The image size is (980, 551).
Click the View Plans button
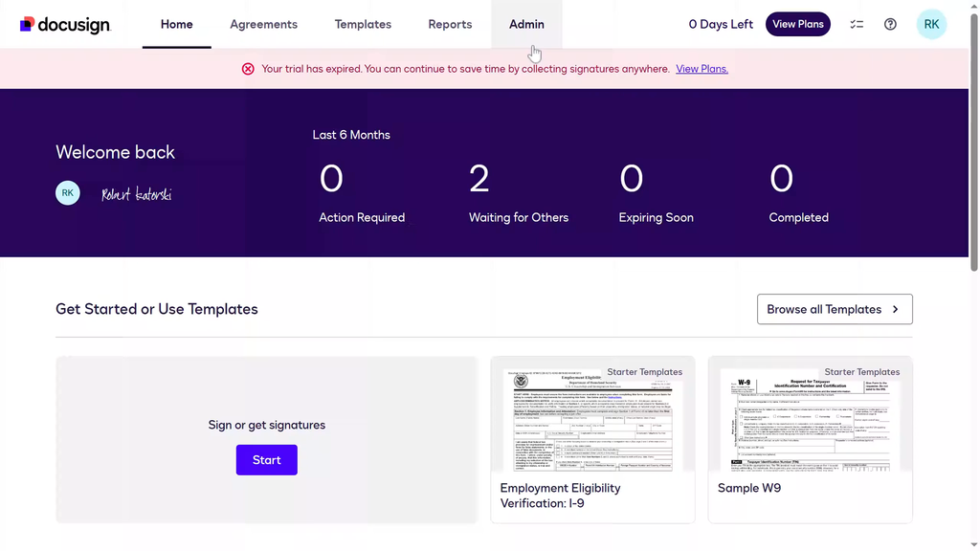797,25
